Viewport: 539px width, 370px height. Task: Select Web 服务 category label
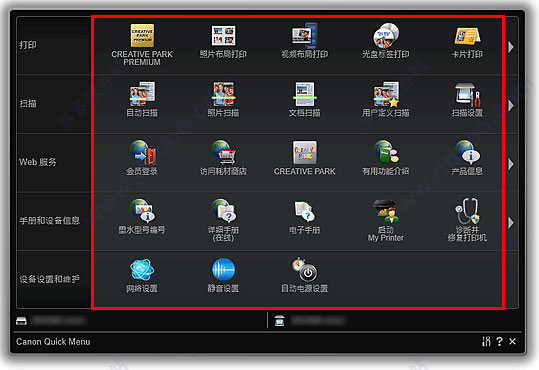pyautogui.click(x=38, y=162)
